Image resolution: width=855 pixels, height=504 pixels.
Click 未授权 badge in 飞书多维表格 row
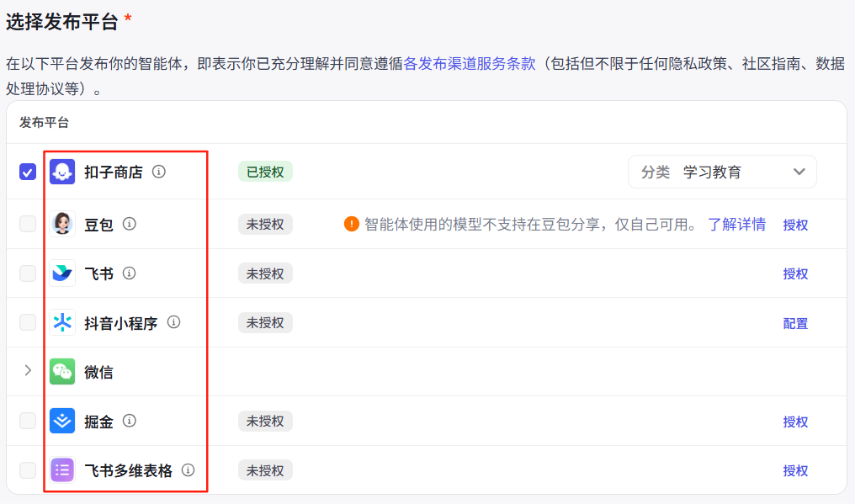click(266, 470)
